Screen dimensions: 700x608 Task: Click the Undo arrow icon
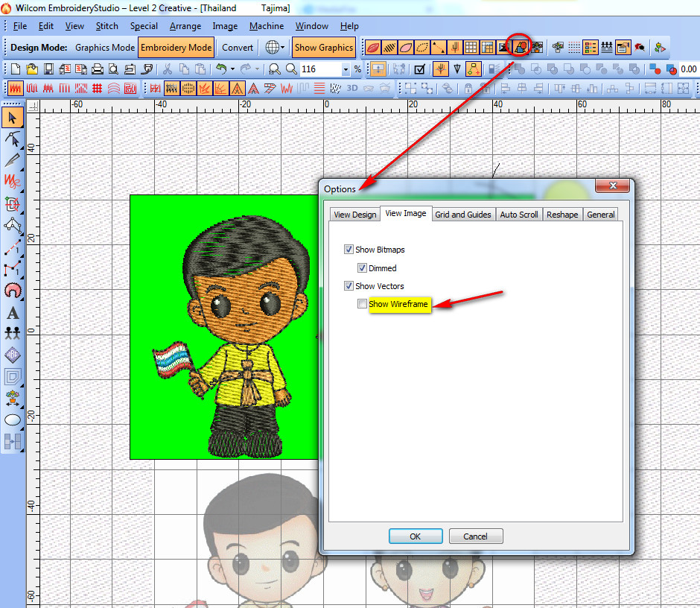click(221, 69)
